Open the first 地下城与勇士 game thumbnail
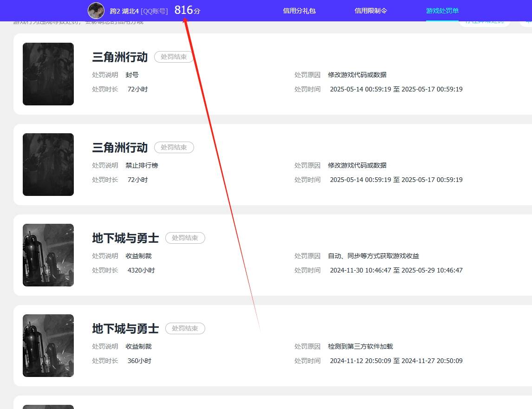 (48, 255)
